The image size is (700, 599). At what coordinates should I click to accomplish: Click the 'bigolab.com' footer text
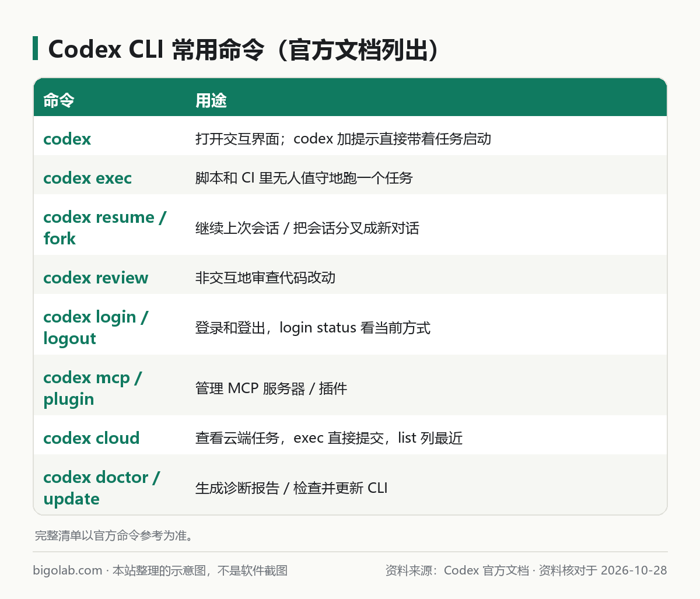pos(68,570)
